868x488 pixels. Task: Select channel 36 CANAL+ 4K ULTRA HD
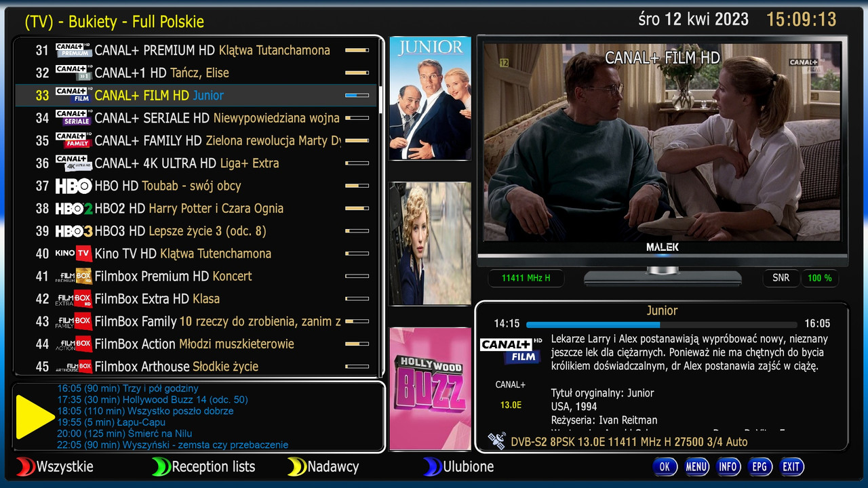[x=196, y=163]
